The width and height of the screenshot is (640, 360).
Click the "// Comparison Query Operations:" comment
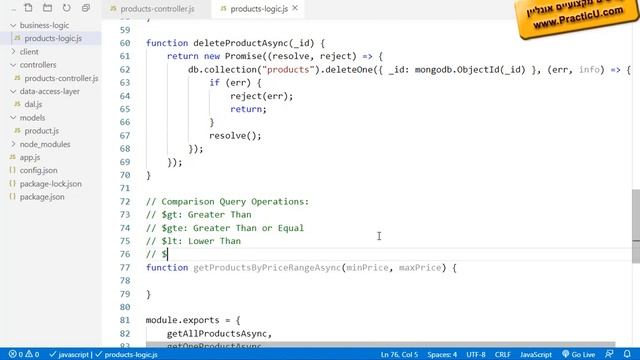[227, 202]
